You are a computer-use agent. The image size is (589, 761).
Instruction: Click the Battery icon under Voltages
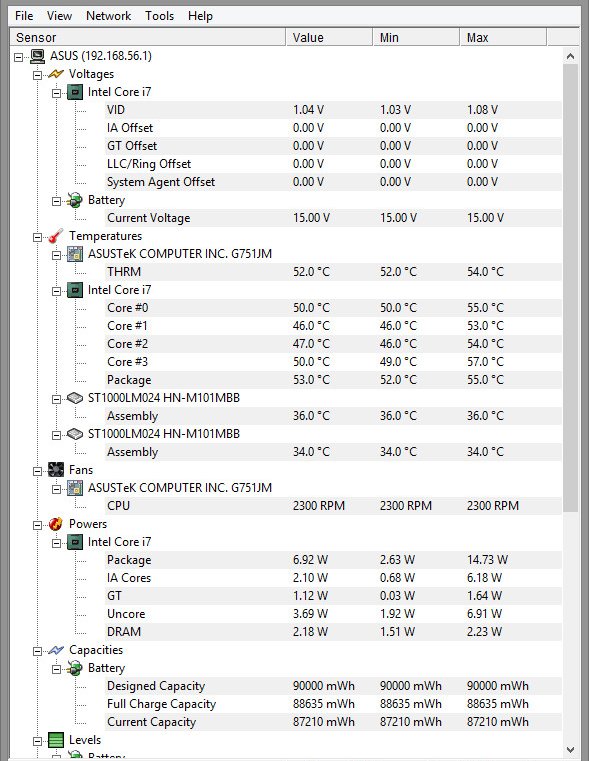[75, 200]
